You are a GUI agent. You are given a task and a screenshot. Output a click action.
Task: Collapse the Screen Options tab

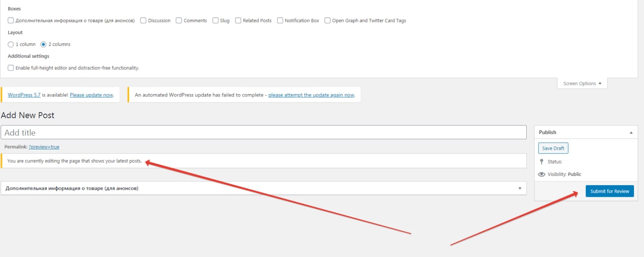[x=582, y=83]
